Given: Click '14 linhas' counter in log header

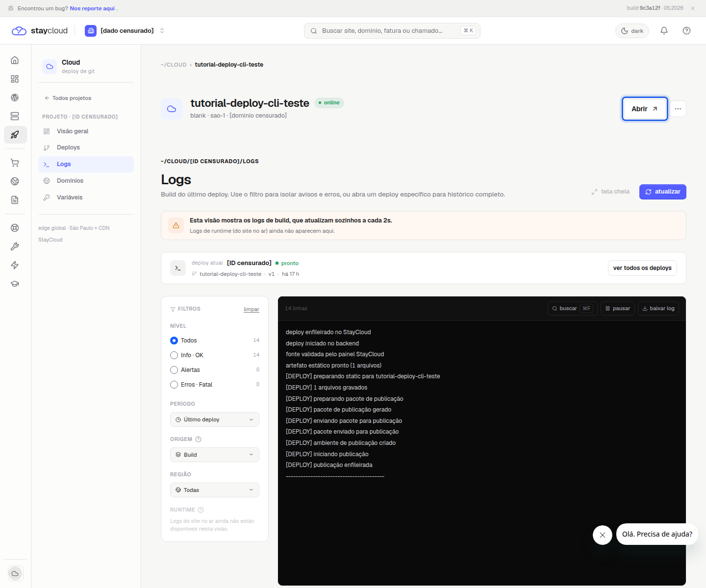Looking at the screenshot, I should click(x=296, y=309).
